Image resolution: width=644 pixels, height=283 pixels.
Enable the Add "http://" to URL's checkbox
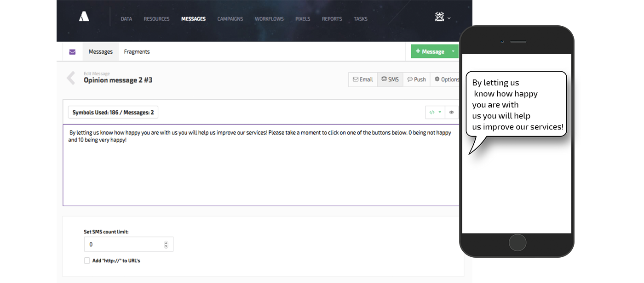87,260
